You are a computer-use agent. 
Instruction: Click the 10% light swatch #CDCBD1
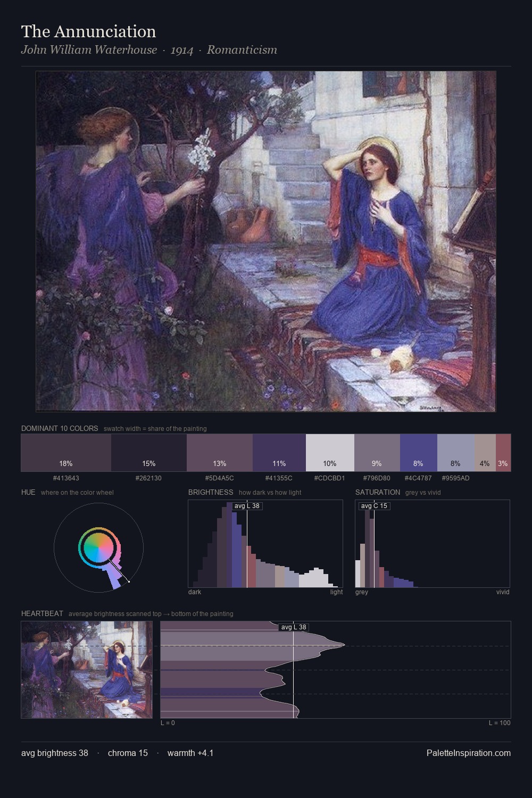click(330, 453)
